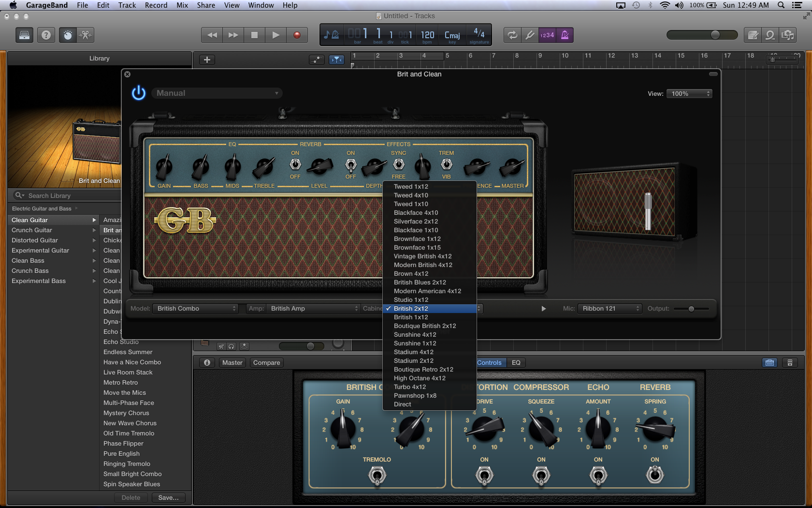Click the Wi-Fi status icon
Image resolution: width=812 pixels, height=508 pixels.
(x=665, y=5)
